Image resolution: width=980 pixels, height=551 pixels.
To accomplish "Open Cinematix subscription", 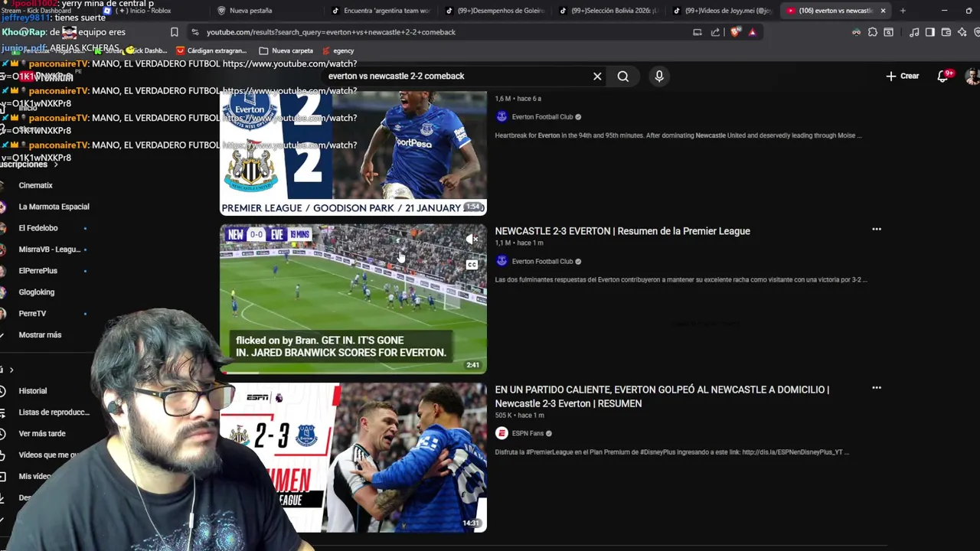I will pos(35,185).
